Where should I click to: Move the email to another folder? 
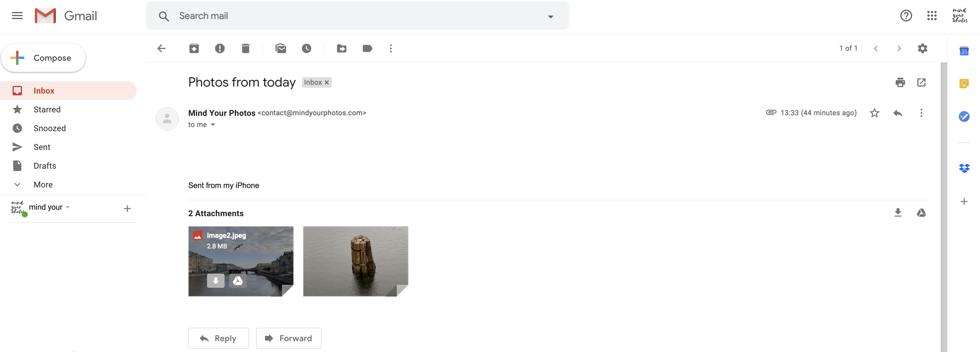pyautogui.click(x=341, y=48)
